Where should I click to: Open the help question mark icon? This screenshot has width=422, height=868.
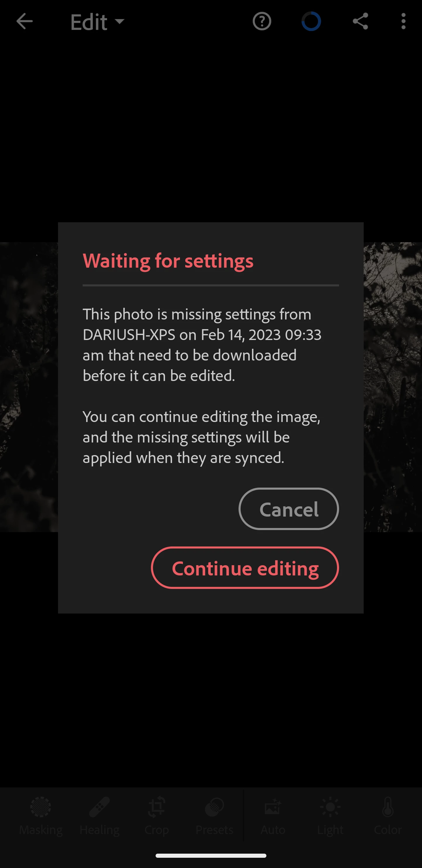[262, 22]
